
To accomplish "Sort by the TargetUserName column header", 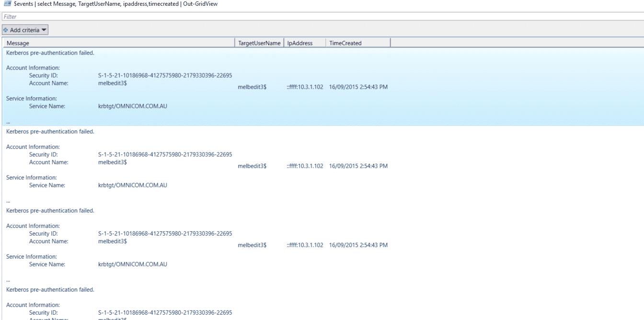I will (259, 43).
